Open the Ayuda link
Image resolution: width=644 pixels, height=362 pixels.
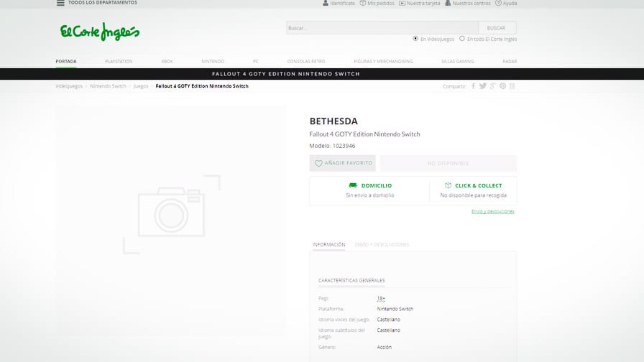click(x=510, y=4)
